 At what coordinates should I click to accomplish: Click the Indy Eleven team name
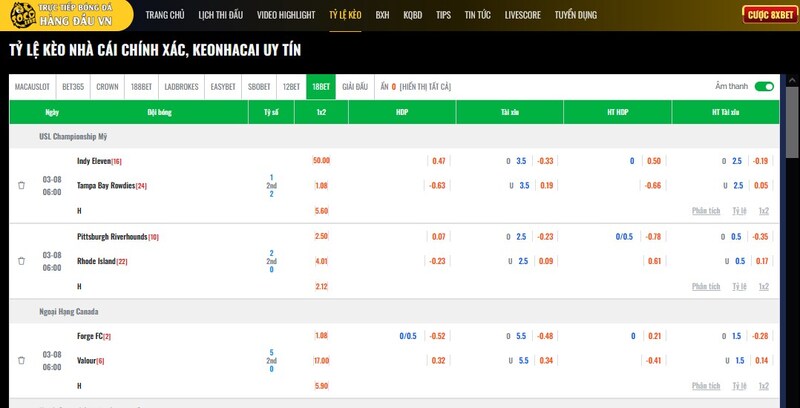click(94, 161)
